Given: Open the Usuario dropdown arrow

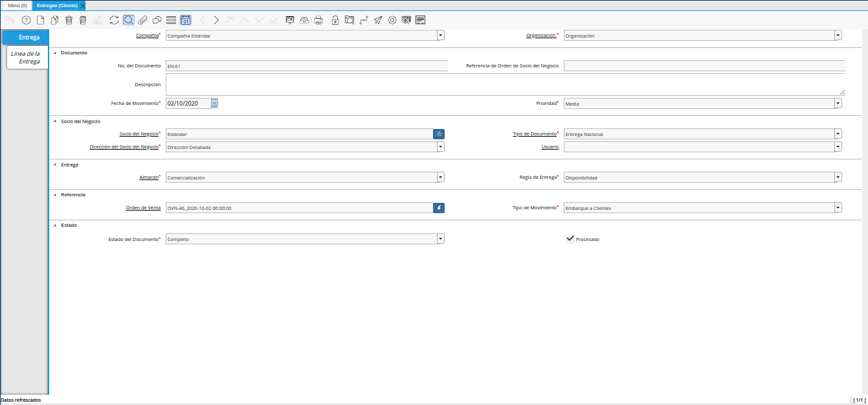Looking at the screenshot, I should [x=838, y=147].
